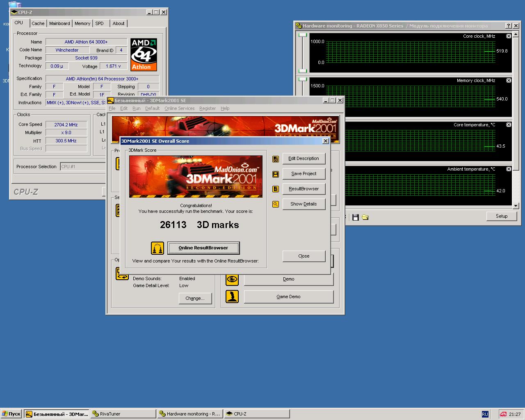This screenshot has height=420, width=525.
Task: Switch to Hardware monitoring in the taskbar
Action: click(190, 414)
